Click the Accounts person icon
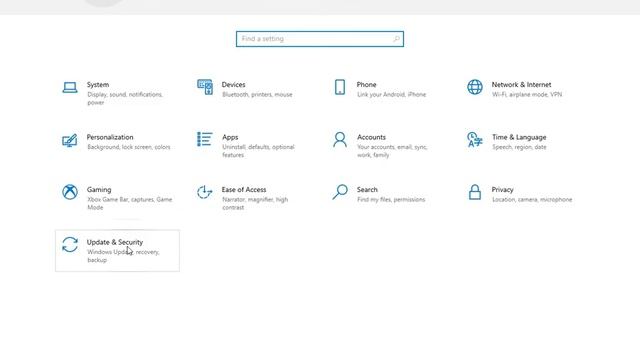 340,139
